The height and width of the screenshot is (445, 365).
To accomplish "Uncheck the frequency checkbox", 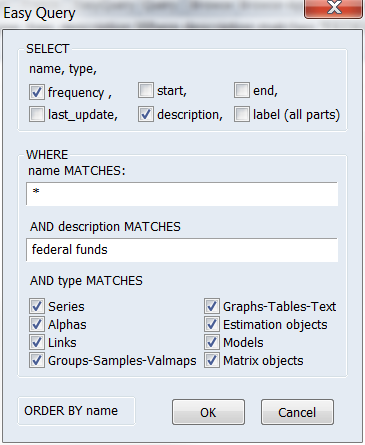I will pyautogui.click(x=37, y=92).
